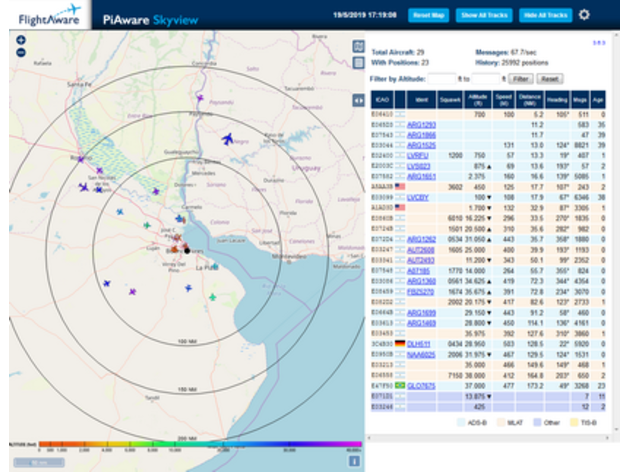Toggle the map sidebar with arrow button
The image size is (628, 472).
358,100
